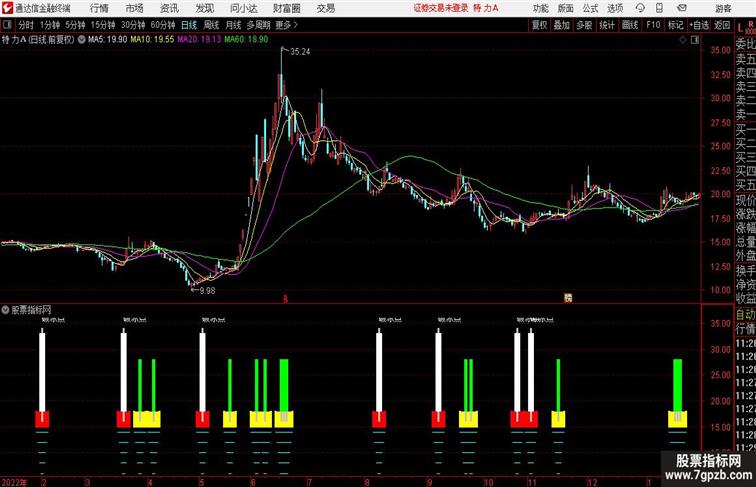The image size is (756, 487).
Task: Click the mobile phone icon in the top bar
Action: click(659, 8)
